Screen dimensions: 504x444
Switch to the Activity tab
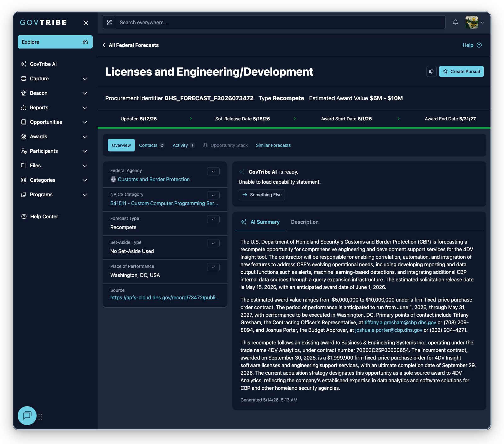point(184,145)
